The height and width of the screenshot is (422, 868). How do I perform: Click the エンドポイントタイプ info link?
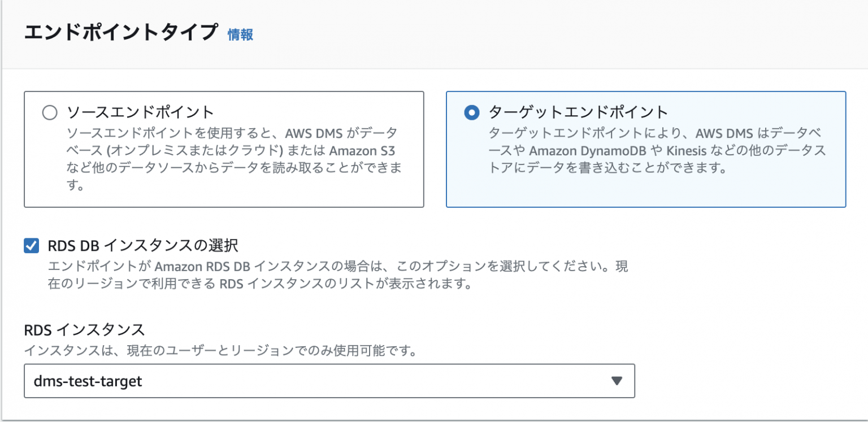[x=240, y=34]
